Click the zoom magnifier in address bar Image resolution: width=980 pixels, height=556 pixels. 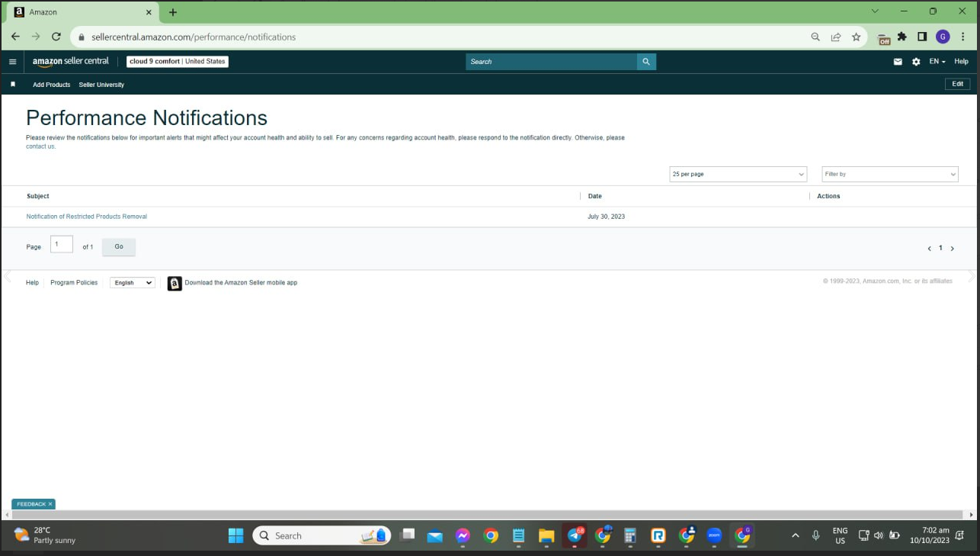[x=815, y=37]
